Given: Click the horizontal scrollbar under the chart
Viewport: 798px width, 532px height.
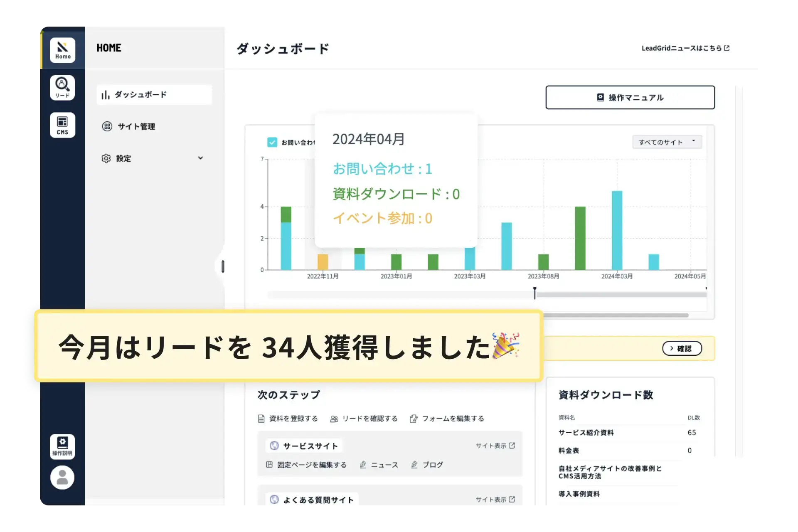Looking at the screenshot, I should point(616,315).
